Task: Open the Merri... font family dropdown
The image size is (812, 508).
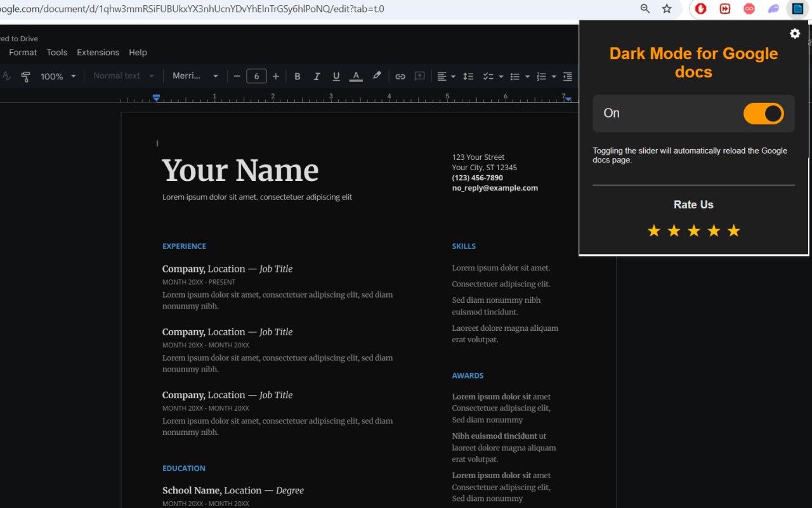Action: [x=195, y=76]
